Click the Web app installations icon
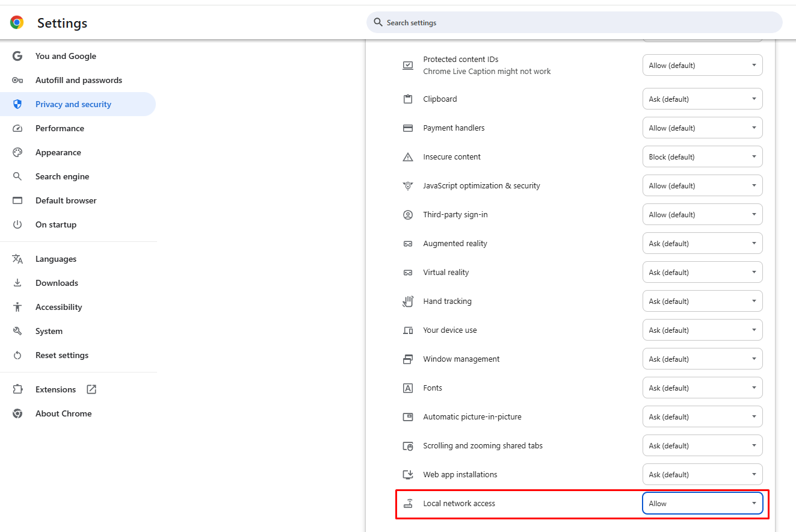The width and height of the screenshot is (796, 532). tap(408, 475)
